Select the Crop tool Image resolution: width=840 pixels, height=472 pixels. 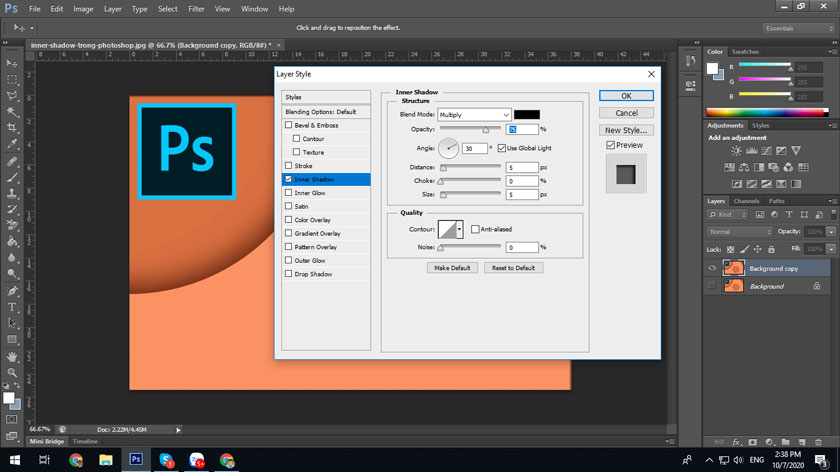[x=12, y=128]
